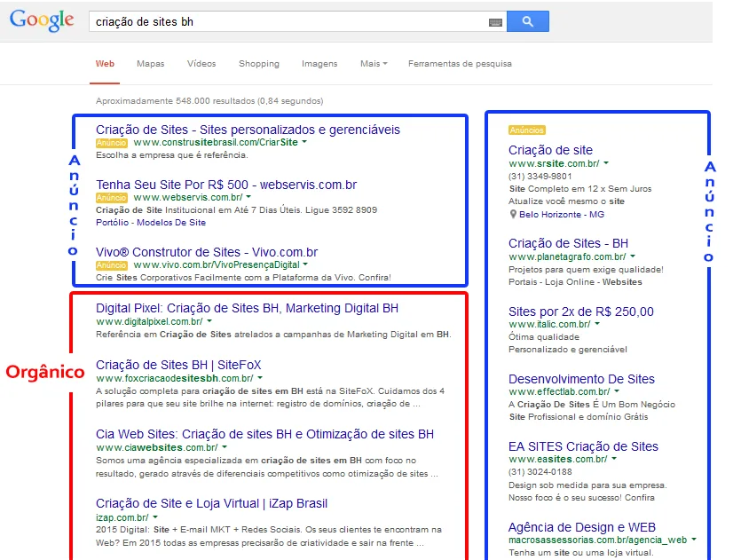Screen dimensions: 741x560
Task: Open the Imagens tab
Action: pyautogui.click(x=319, y=64)
